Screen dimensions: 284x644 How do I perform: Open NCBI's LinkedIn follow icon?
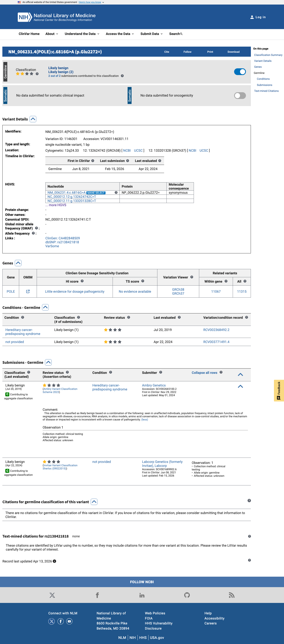click(x=142, y=595)
